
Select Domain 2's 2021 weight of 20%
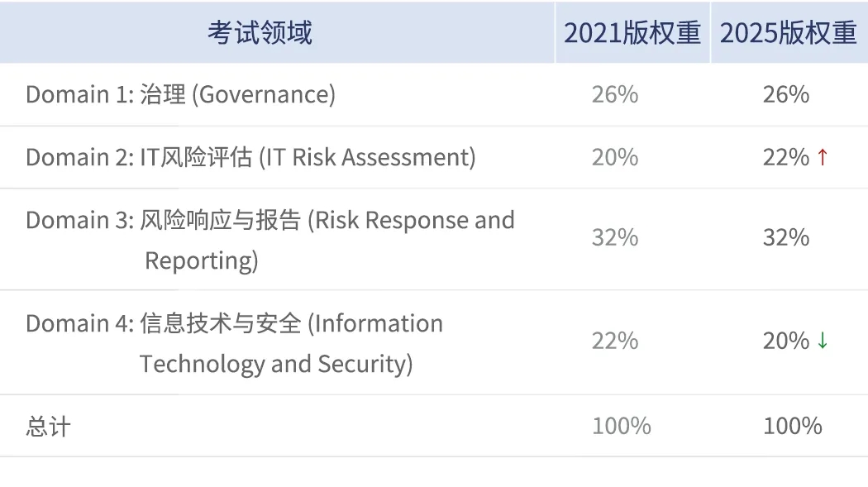coord(615,157)
